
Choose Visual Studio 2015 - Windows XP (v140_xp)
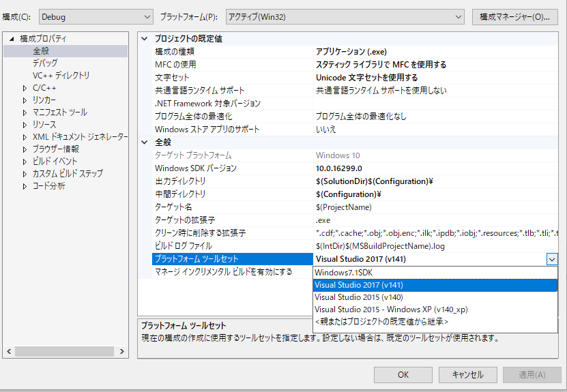point(435,310)
